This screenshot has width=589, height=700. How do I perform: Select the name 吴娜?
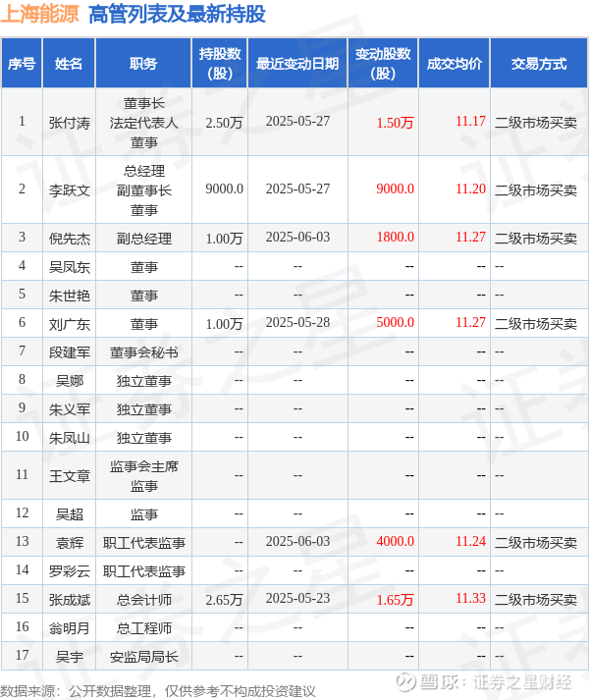click(70, 381)
